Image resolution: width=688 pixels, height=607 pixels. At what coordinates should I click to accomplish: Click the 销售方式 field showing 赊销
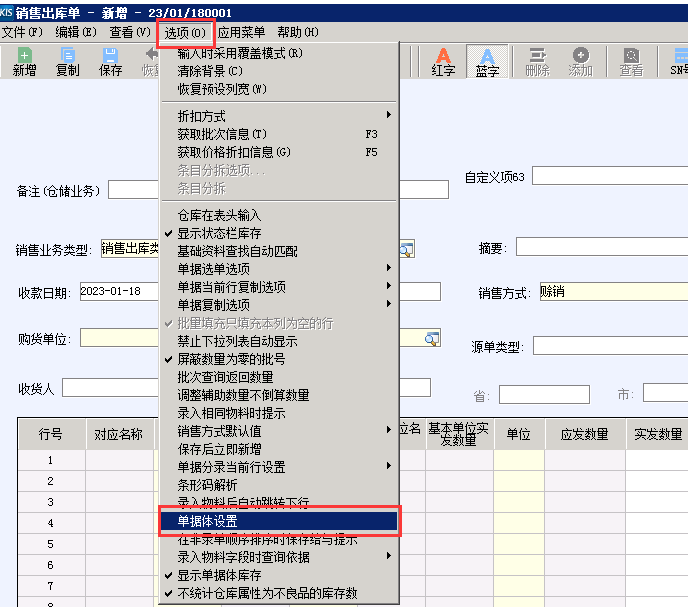(x=612, y=292)
